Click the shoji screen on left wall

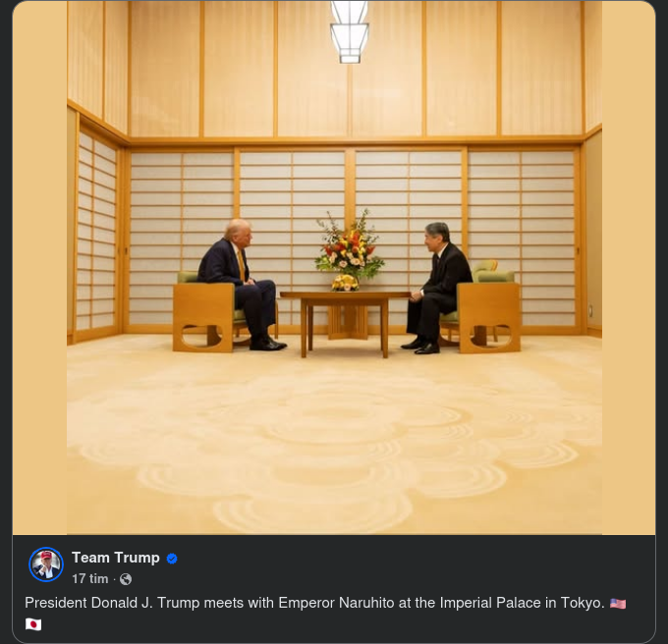[96, 234]
